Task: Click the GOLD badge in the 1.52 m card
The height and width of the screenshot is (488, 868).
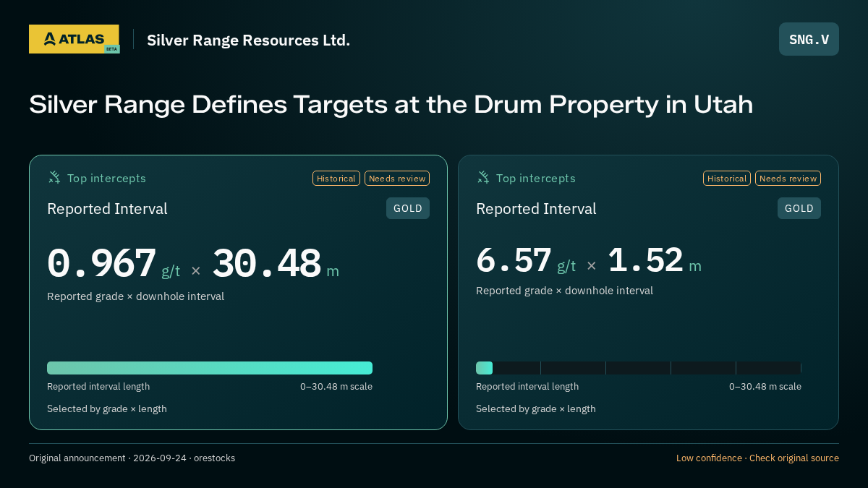Action: [799, 208]
